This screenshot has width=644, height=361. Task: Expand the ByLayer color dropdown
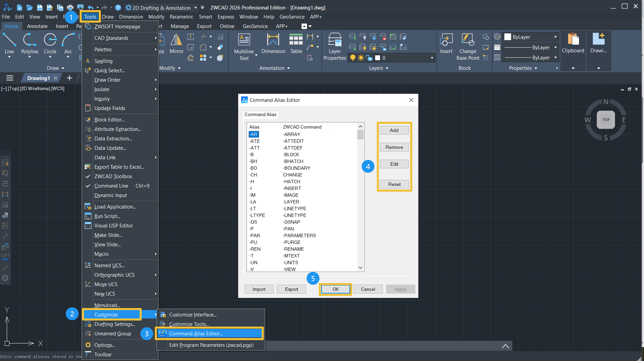tap(555, 37)
